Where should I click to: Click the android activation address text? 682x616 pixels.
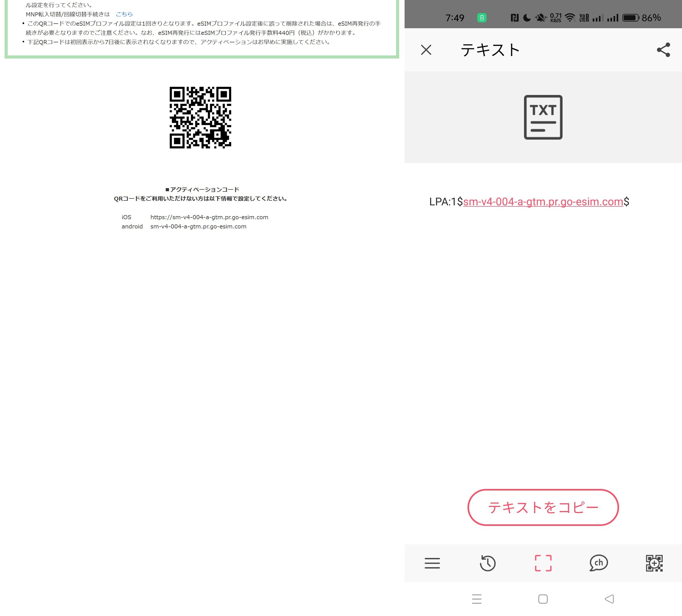(198, 226)
